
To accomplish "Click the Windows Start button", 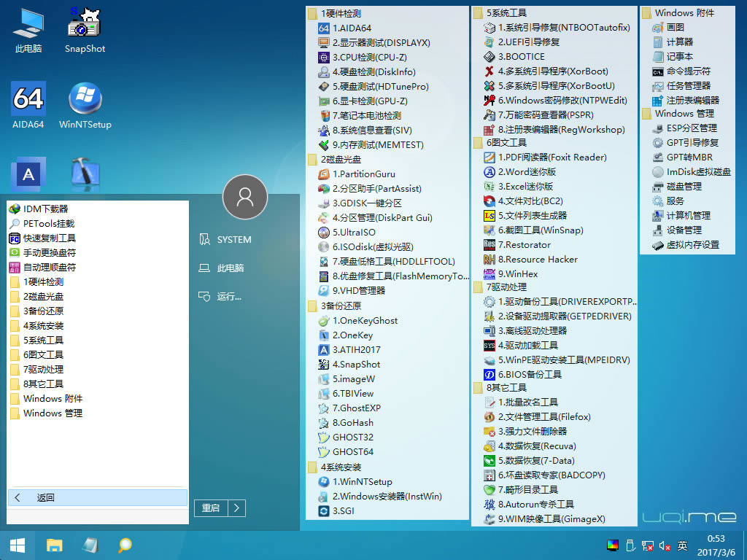I will (18, 545).
